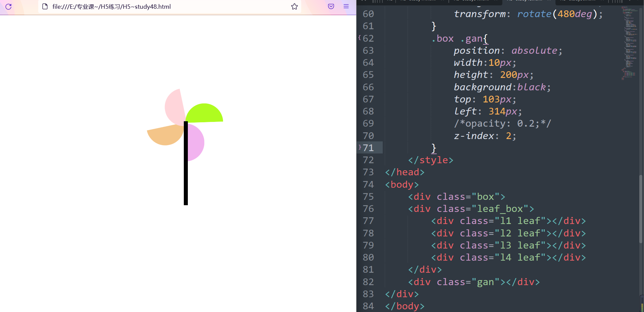Viewport: 644px width, 312px height.
Task: Click the closing '</div>' on line 83
Action: [402, 294]
